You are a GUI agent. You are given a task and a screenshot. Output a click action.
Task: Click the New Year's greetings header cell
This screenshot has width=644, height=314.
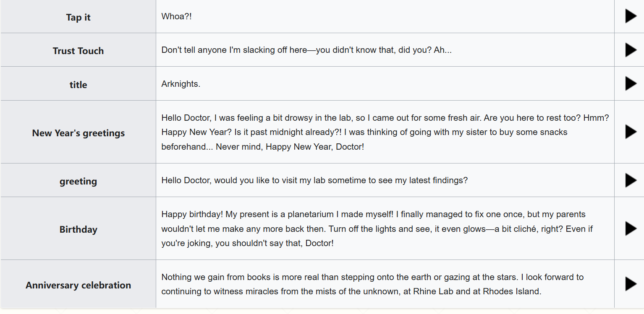(x=78, y=132)
